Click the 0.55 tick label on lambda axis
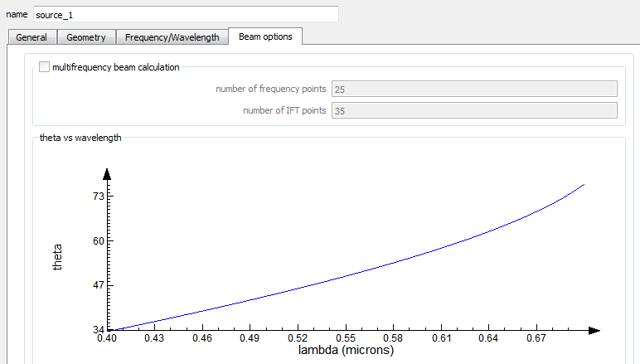This screenshot has height=364, width=640. [346, 338]
